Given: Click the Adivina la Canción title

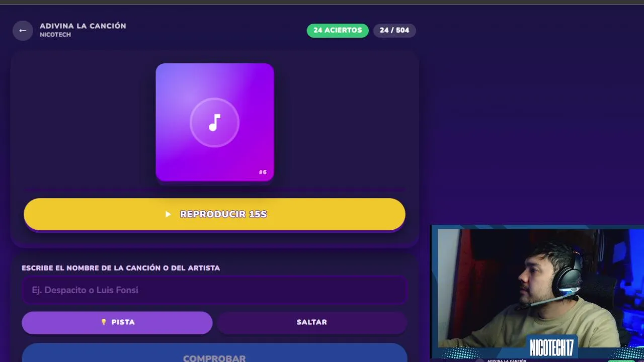Looking at the screenshot, I should point(83,26).
